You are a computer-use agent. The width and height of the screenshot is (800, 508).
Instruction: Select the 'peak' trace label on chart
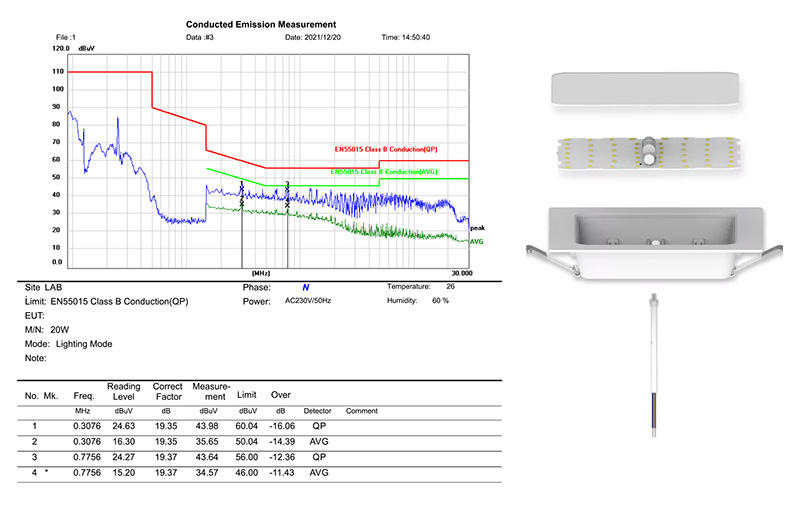(x=477, y=229)
